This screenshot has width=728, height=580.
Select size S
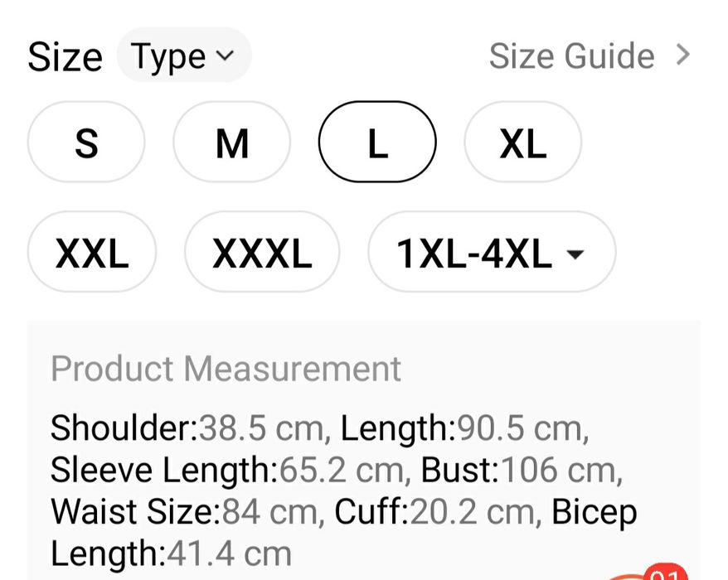coord(86,143)
